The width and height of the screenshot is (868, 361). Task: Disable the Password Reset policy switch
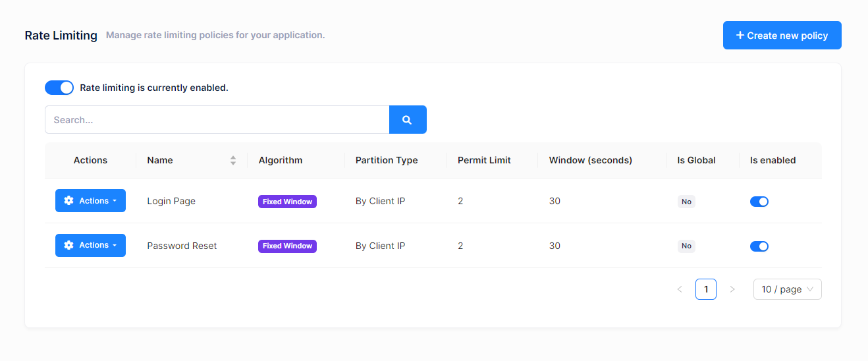[x=759, y=246]
